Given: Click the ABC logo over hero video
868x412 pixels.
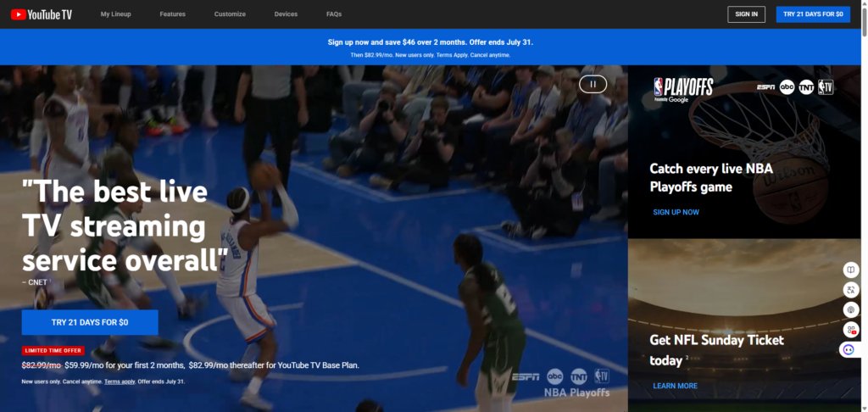Looking at the screenshot, I should click(554, 376).
